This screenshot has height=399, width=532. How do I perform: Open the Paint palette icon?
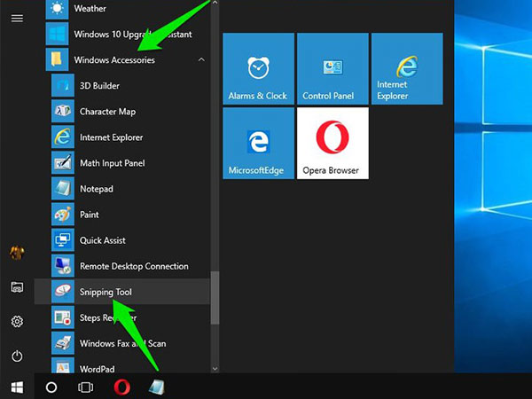click(x=63, y=215)
